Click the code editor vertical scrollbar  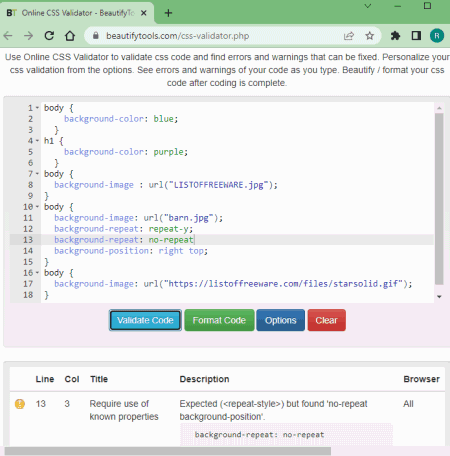pyautogui.click(x=439, y=199)
